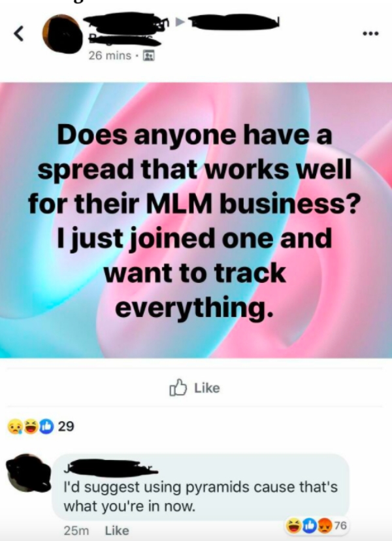The width and height of the screenshot is (392, 541).
Task: Go back using the left chevron arrow
Action: click(x=19, y=34)
